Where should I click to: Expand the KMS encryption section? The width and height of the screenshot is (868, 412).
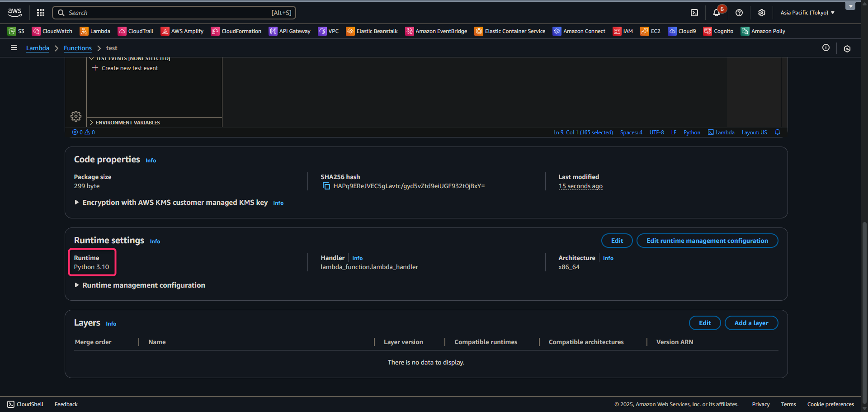77,203
